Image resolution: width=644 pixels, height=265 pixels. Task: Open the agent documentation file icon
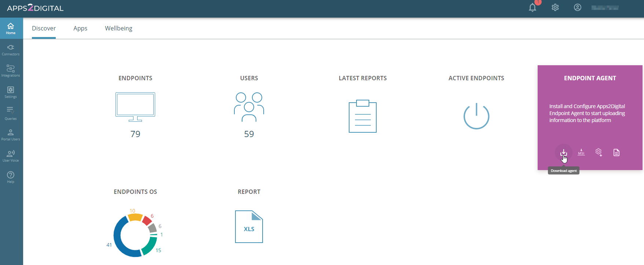click(616, 152)
